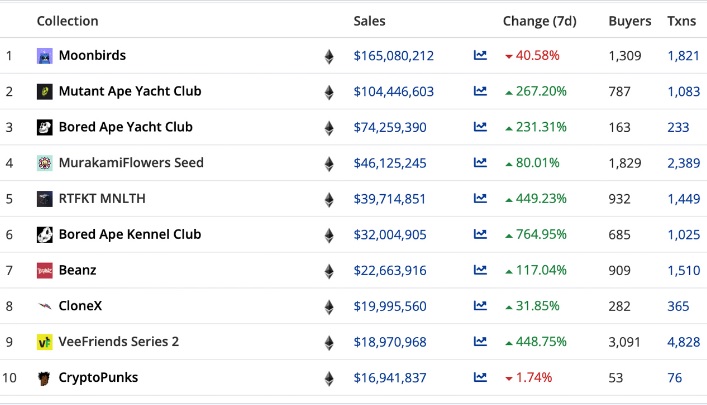Click sales value $46,125,245
707x405 pixels.
coord(390,163)
